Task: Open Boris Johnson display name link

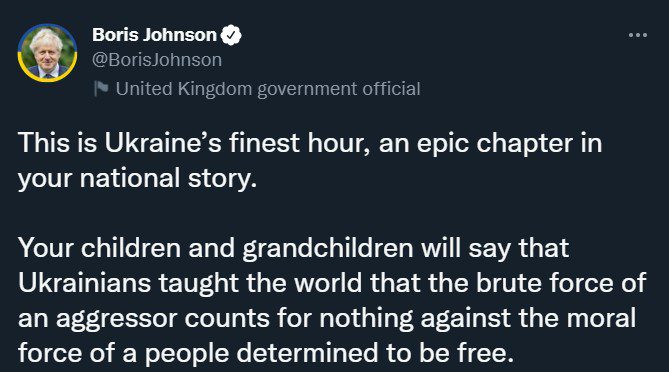Action: tap(154, 35)
